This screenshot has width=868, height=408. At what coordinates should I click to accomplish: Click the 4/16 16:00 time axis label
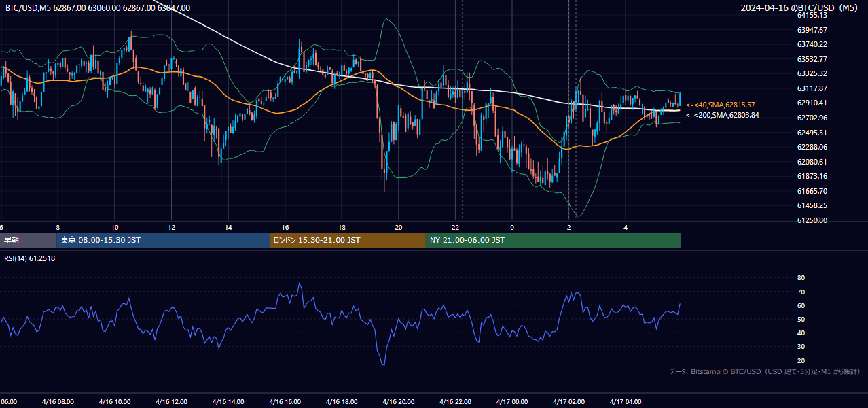(x=285, y=402)
